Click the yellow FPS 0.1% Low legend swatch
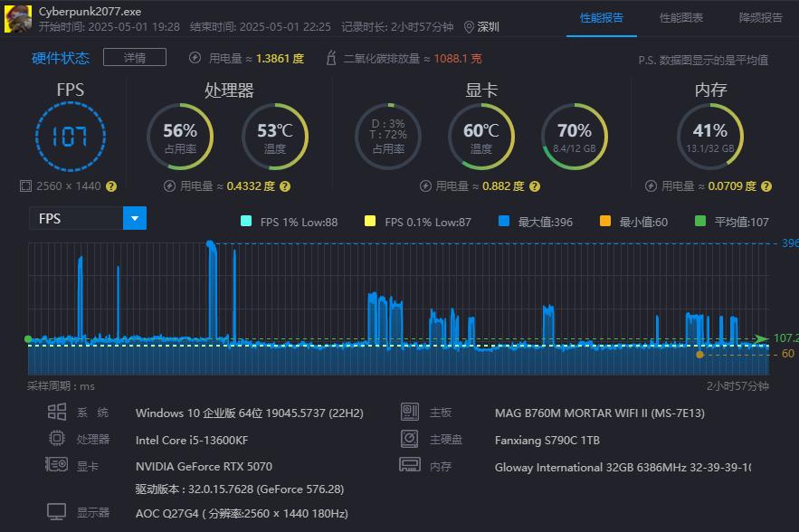 coord(370,221)
